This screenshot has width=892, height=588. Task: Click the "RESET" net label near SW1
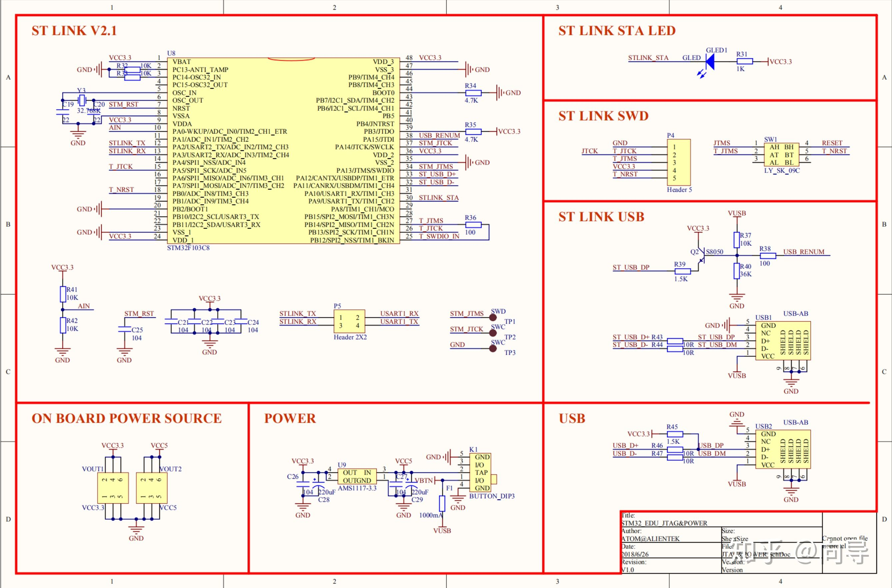point(832,143)
